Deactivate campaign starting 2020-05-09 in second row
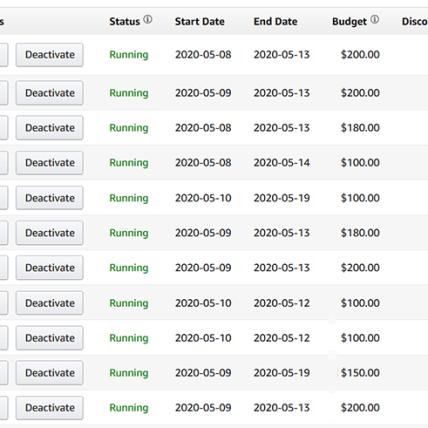The height and width of the screenshot is (428, 428). point(50,93)
